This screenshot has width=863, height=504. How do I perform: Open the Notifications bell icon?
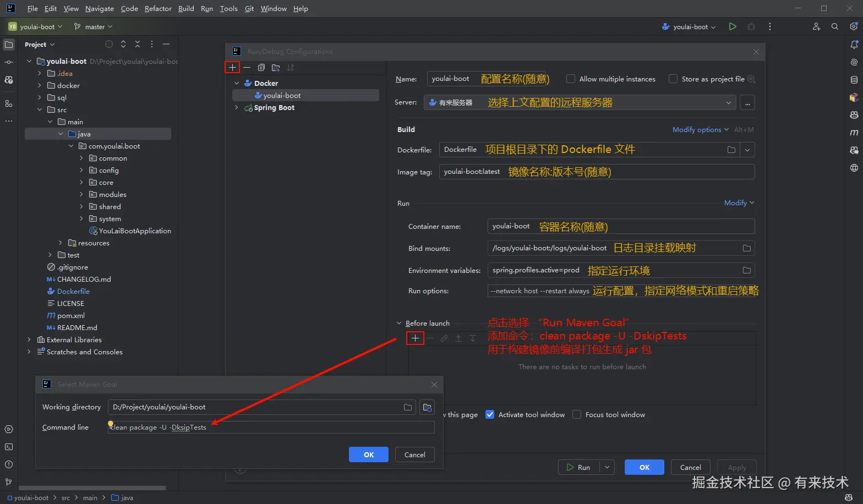click(x=854, y=45)
